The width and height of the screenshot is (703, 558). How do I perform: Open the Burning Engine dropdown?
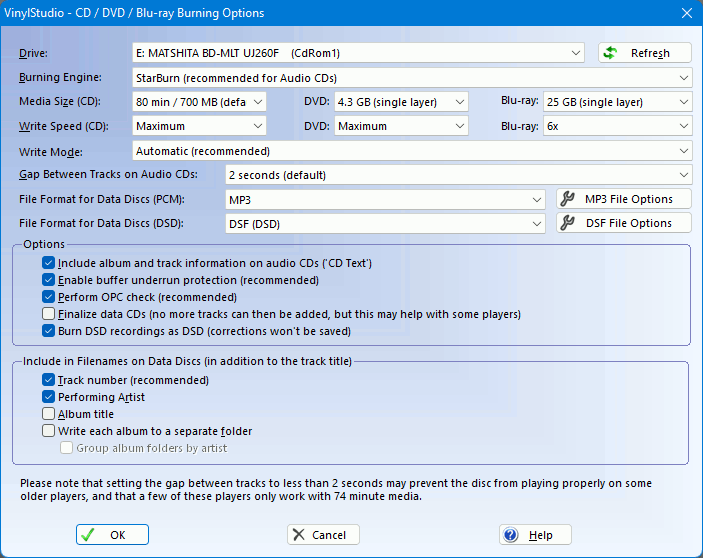pyautogui.click(x=412, y=78)
